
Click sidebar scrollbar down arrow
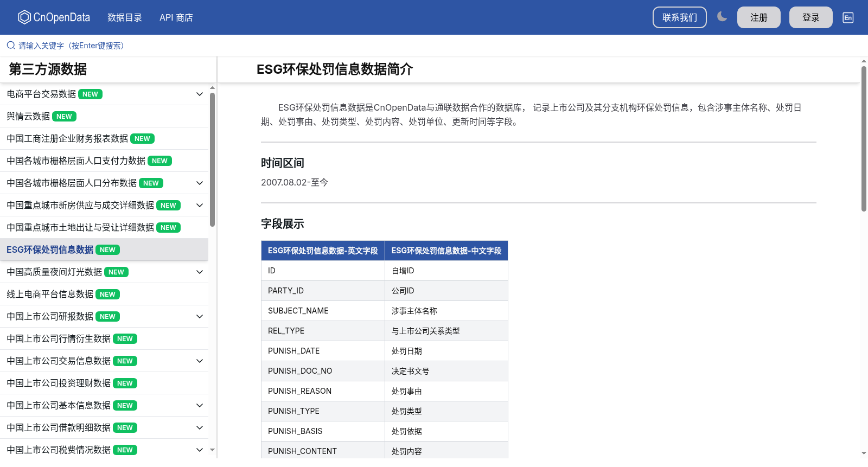tap(212, 450)
